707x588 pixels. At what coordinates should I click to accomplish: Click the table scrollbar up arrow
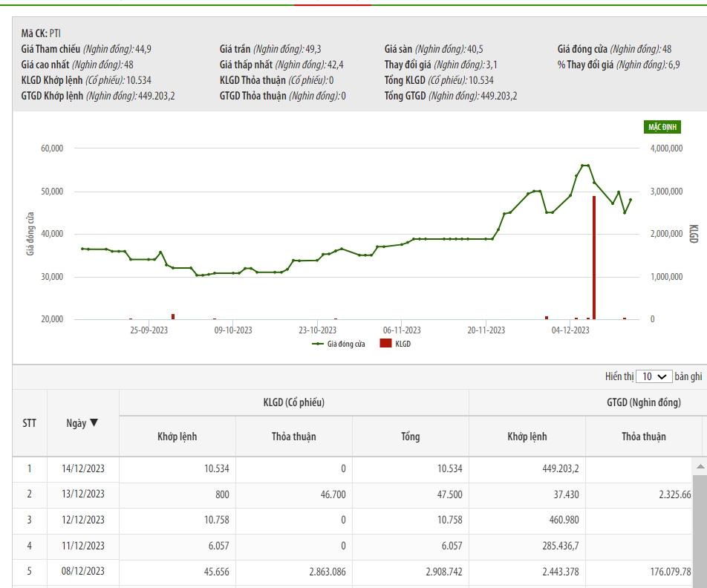[699, 466]
